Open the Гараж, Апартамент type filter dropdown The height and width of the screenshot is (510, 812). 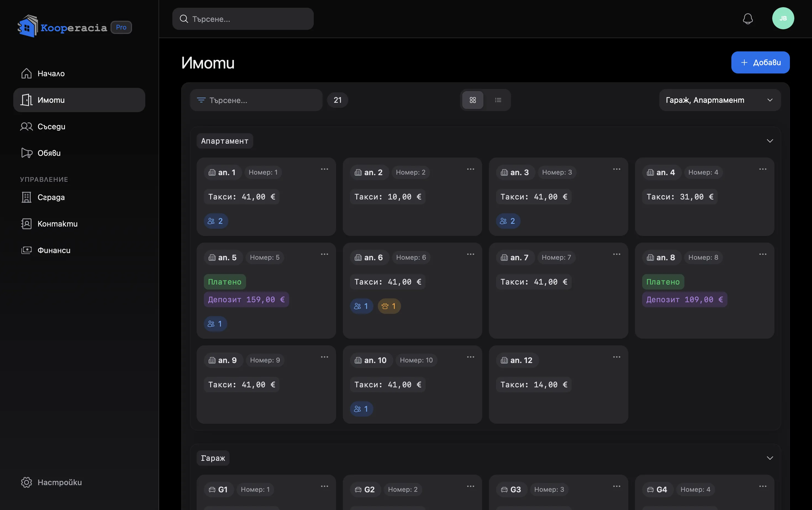719,100
